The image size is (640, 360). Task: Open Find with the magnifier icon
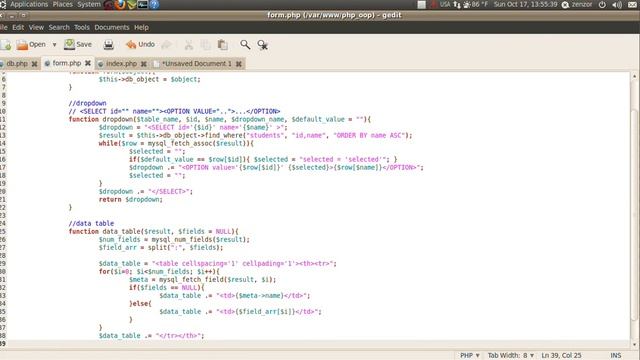coord(245,44)
